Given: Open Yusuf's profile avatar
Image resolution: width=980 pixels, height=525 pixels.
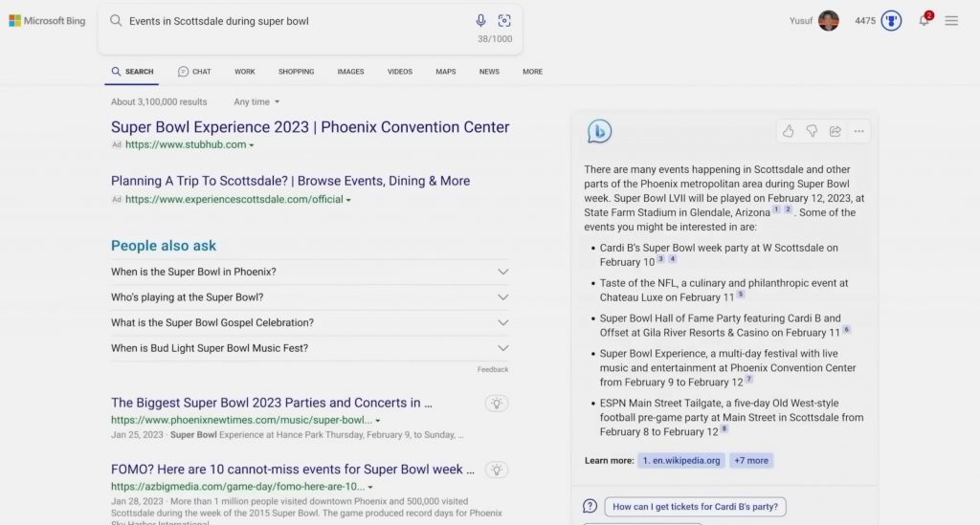Looking at the screenshot, I should click(x=828, y=21).
